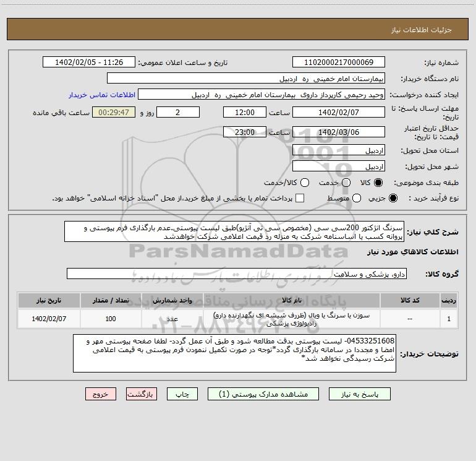Click the response deadline date 1402/02/07 field
This screenshot has width=476, height=461.
[x=339, y=112]
